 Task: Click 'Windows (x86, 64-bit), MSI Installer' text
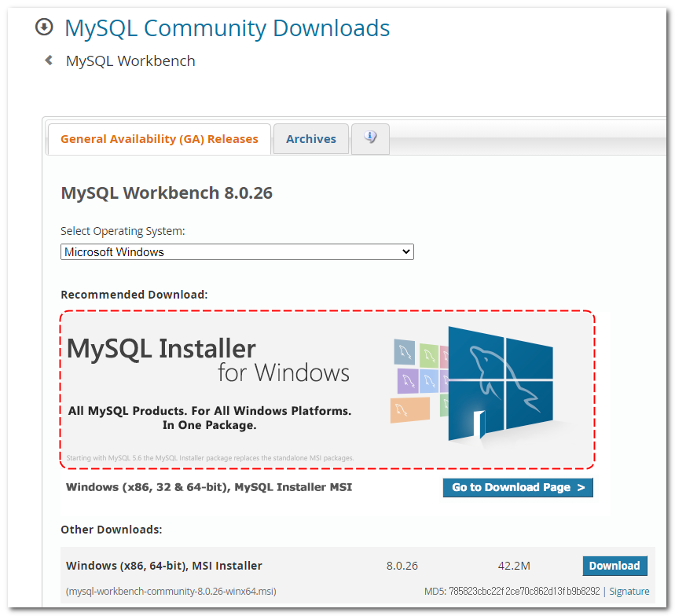coord(164,566)
